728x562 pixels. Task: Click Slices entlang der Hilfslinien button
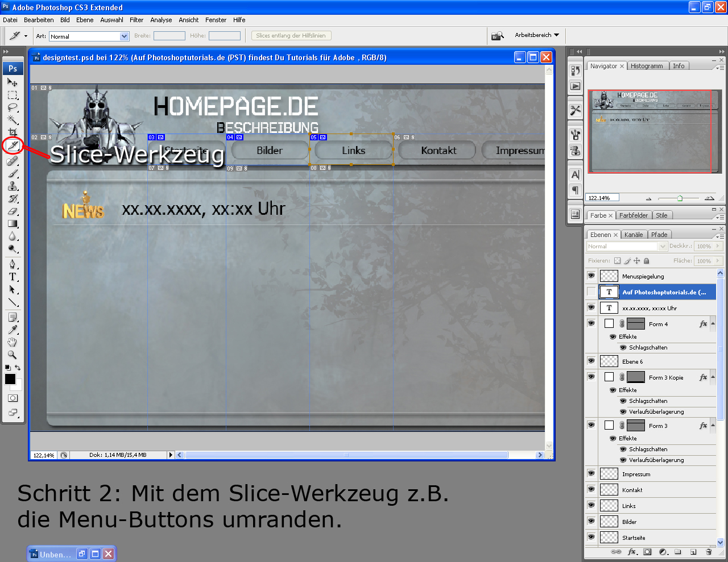pyautogui.click(x=291, y=36)
